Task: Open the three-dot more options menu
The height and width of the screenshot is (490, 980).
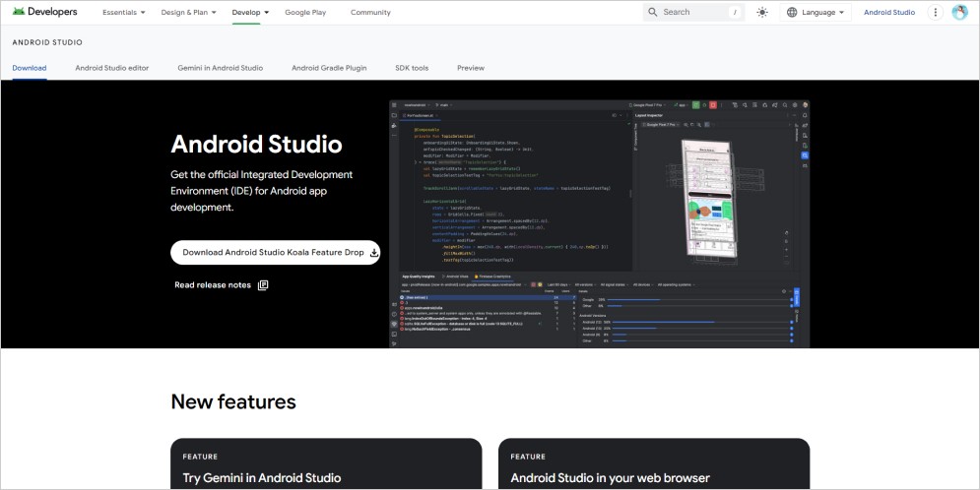Action: click(935, 12)
